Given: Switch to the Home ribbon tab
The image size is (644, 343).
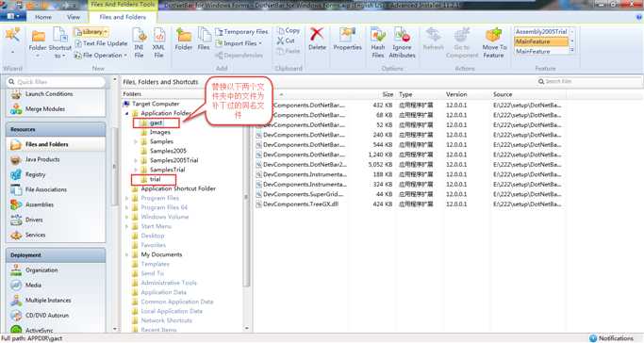Looking at the screenshot, I should [43, 17].
